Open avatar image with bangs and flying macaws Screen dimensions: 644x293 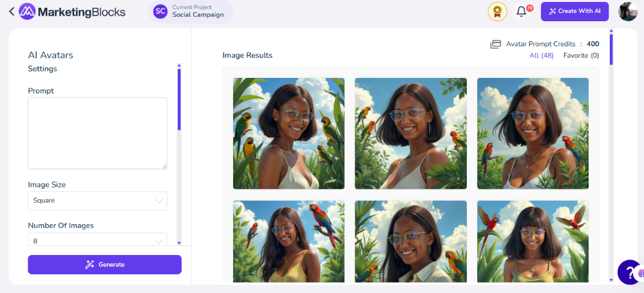(x=533, y=241)
